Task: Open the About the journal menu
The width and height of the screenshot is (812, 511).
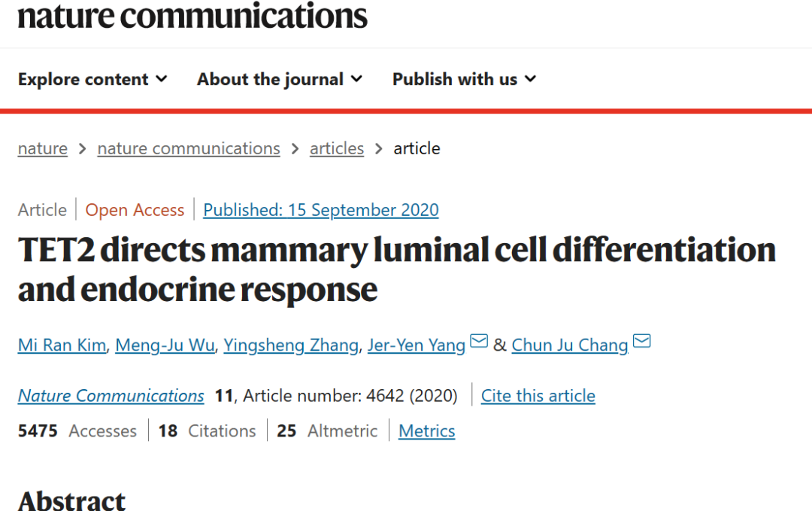Action: tap(280, 79)
